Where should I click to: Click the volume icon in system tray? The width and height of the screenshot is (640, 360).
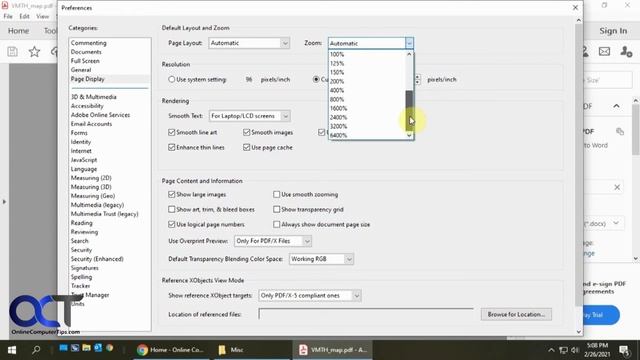coord(575,350)
